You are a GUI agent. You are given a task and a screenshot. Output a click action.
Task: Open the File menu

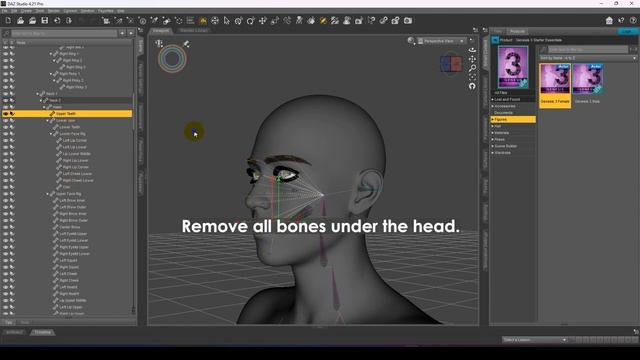[x=5, y=11]
